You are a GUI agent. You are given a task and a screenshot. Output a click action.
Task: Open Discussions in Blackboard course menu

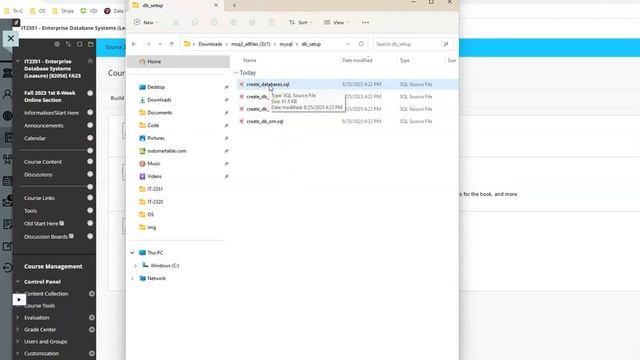(38, 174)
